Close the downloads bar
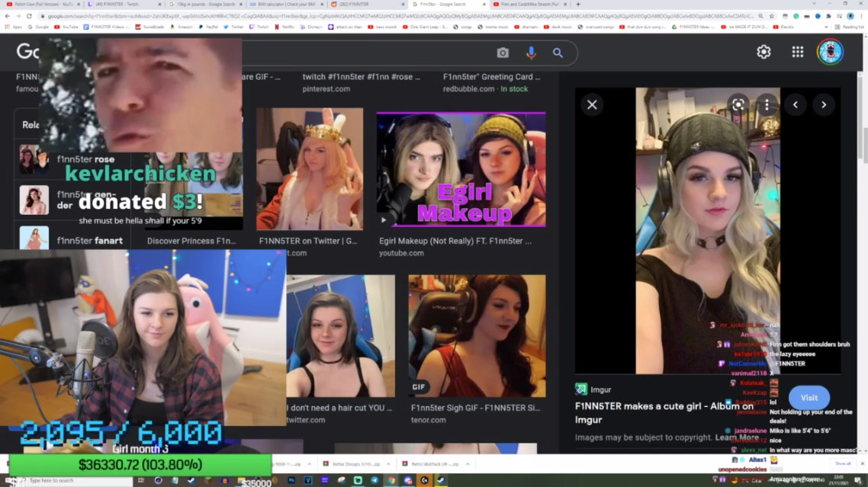Image resolution: width=868 pixels, height=487 pixels. [x=862, y=464]
